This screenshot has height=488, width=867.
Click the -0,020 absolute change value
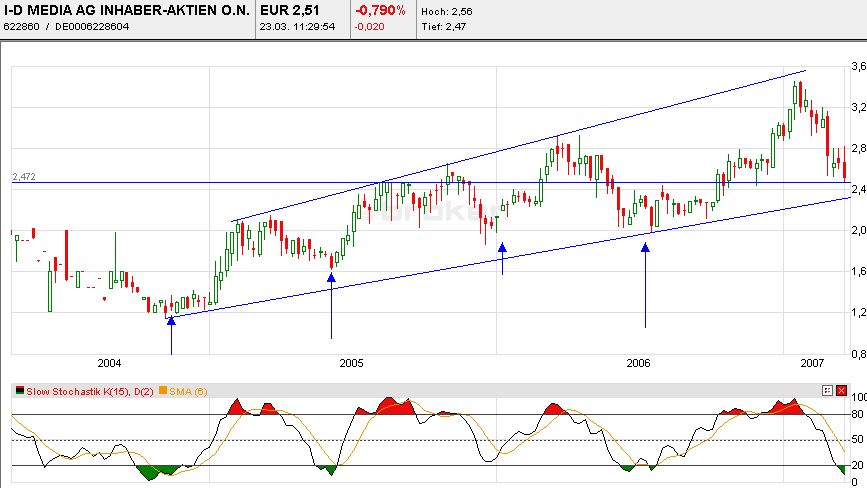(369, 27)
